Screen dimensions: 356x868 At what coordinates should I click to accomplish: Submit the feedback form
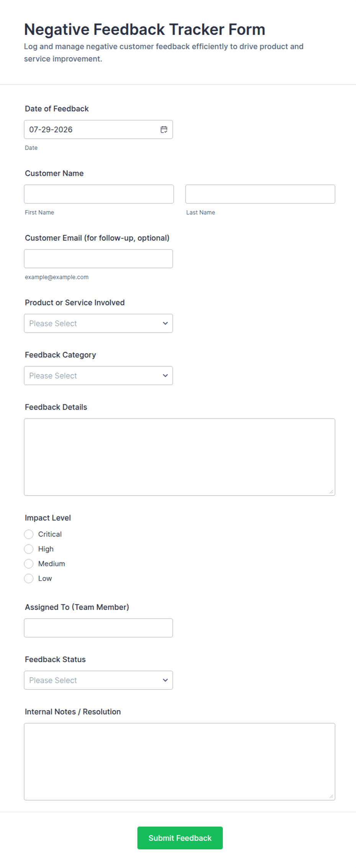coord(180,838)
